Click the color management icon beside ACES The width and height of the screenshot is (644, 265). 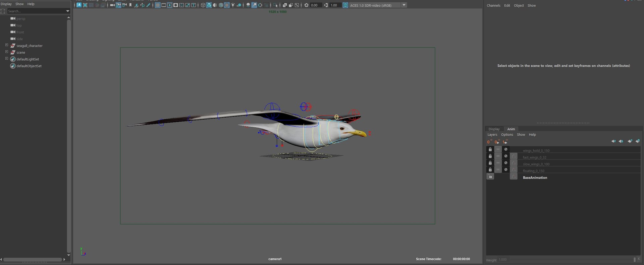[x=345, y=5]
